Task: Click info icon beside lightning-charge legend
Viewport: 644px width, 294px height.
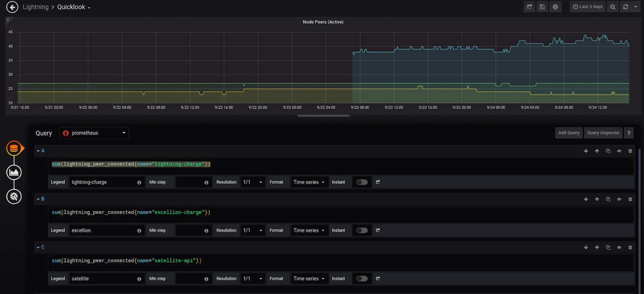Action: coord(139,183)
